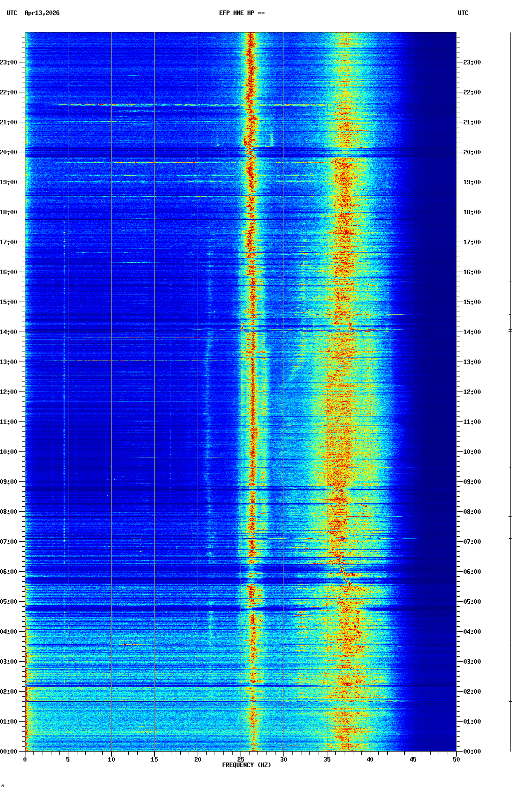Image resolution: width=532 pixels, height=791 pixels.
Task: Click the 35 Hz frequency tick label
Action: pyautogui.click(x=327, y=760)
